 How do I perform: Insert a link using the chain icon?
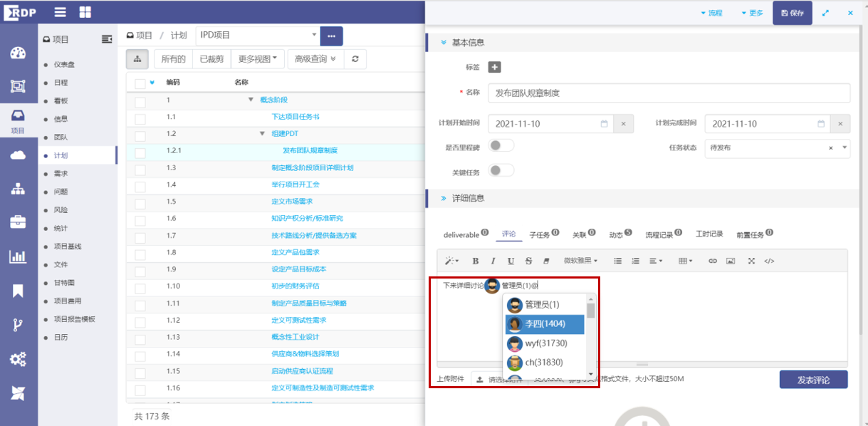pyautogui.click(x=712, y=261)
